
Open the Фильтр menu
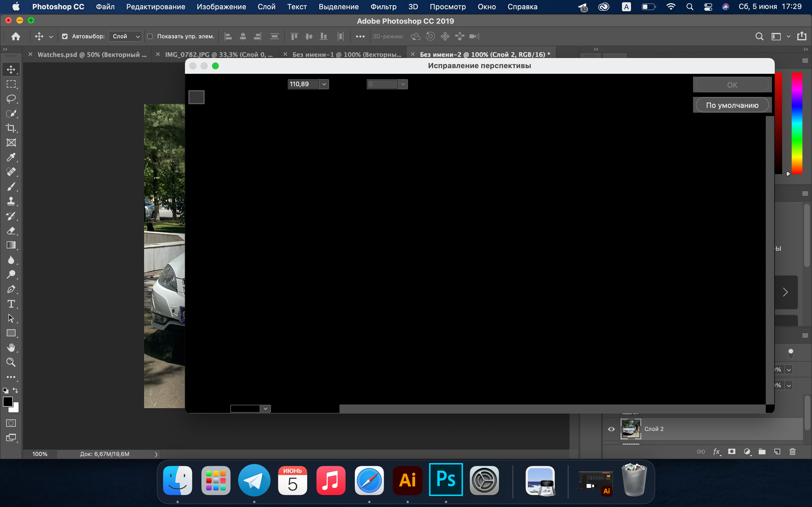(x=383, y=7)
